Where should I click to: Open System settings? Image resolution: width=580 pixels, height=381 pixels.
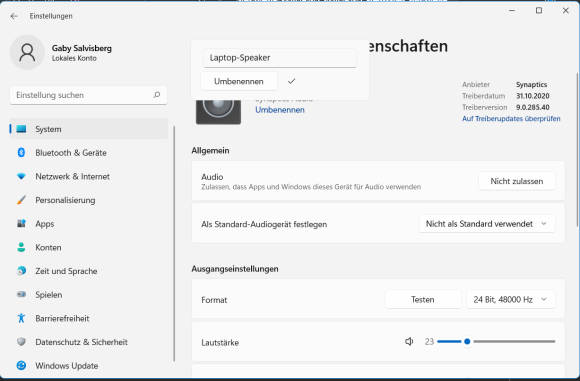(x=89, y=129)
